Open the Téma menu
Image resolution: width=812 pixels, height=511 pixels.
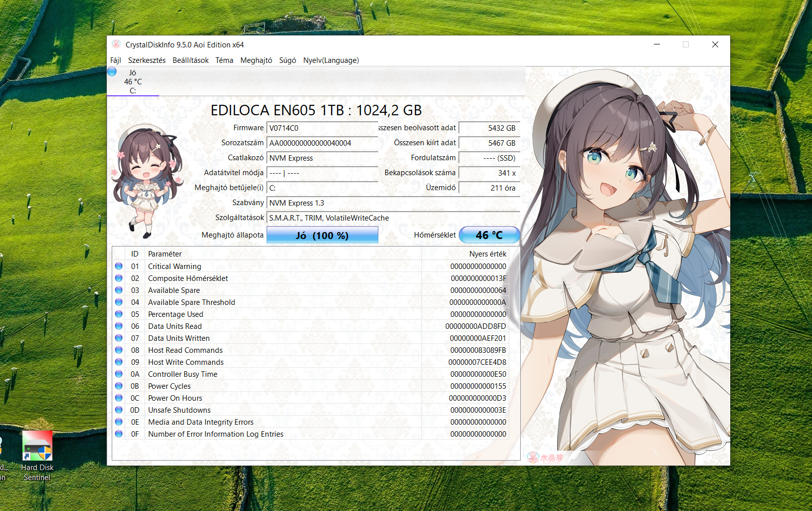[224, 60]
